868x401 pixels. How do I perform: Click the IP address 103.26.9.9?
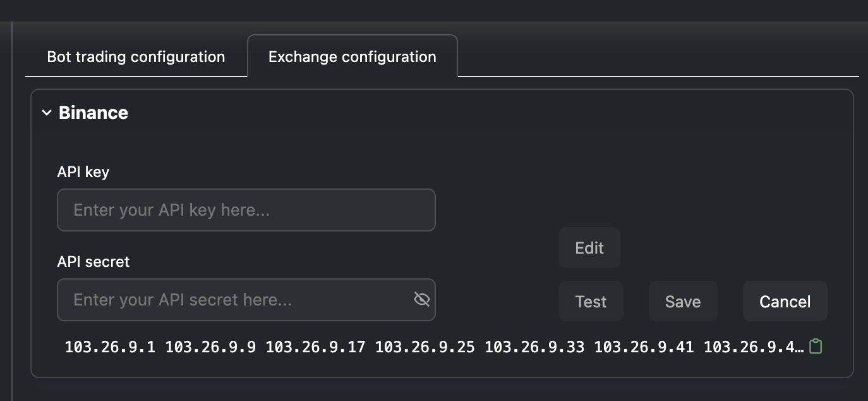pyautogui.click(x=210, y=347)
